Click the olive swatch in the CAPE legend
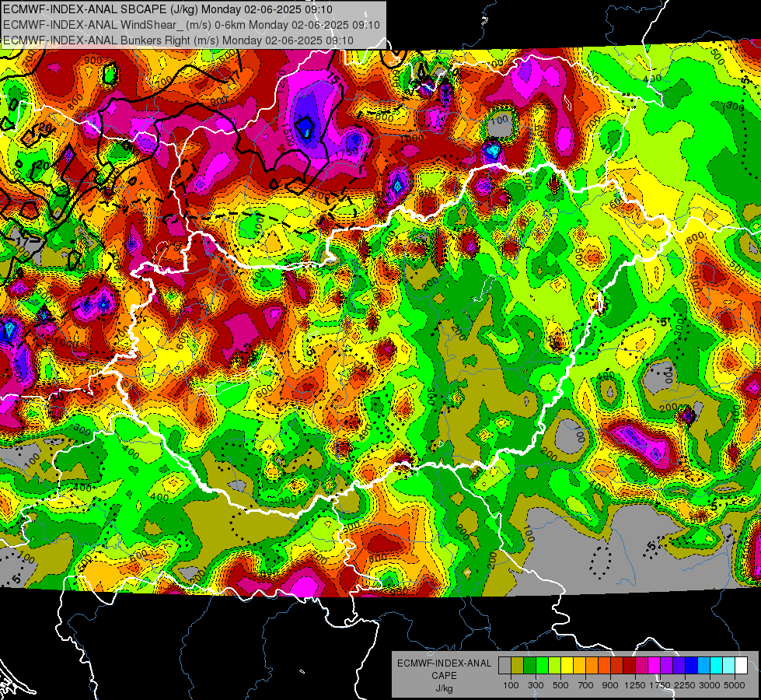Image resolution: width=761 pixels, height=700 pixels. click(518, 666)
